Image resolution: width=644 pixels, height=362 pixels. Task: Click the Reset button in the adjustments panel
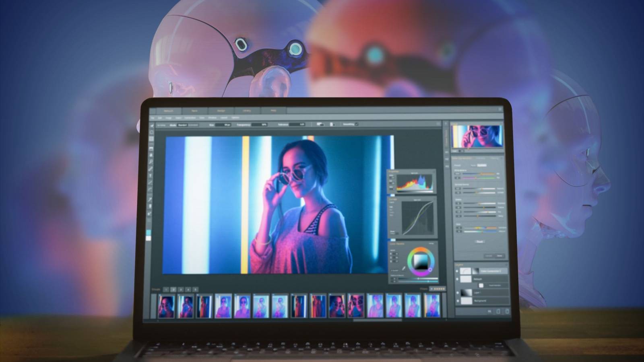(x=480, y=241)
